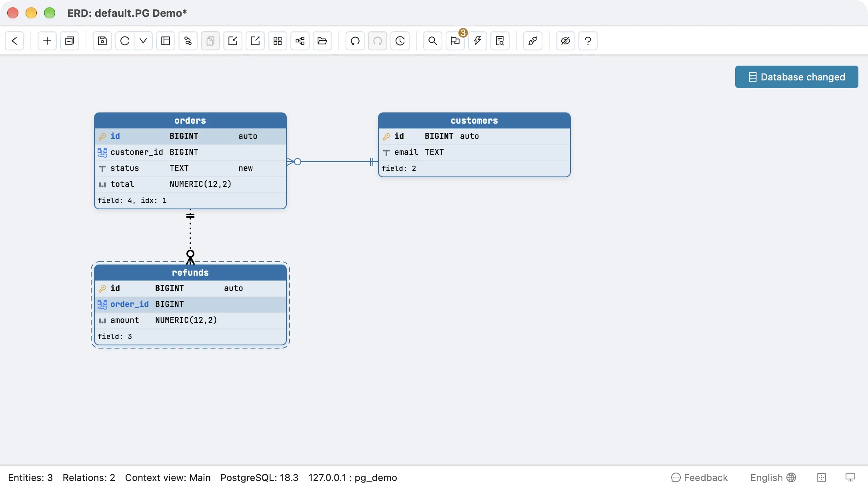Click the lightning bolt execute icon
Viewport: 868px width, 489px height.
point(478,41)
